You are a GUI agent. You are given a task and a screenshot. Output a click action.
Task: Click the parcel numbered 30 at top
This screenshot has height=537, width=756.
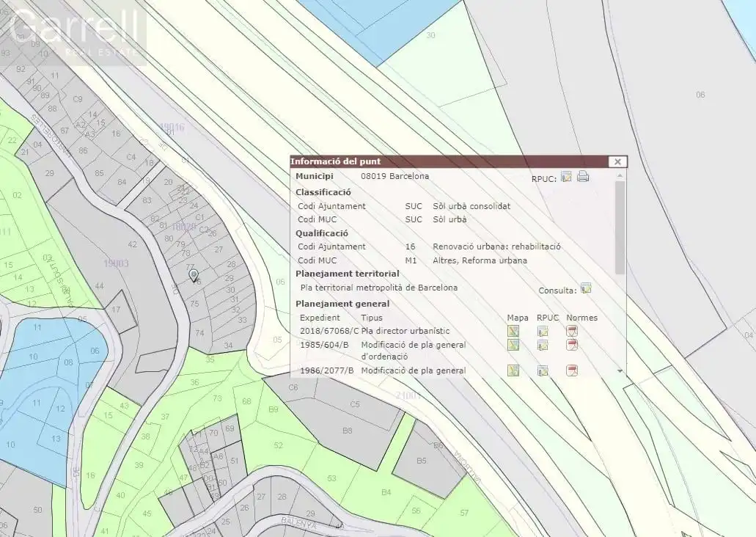430,35
